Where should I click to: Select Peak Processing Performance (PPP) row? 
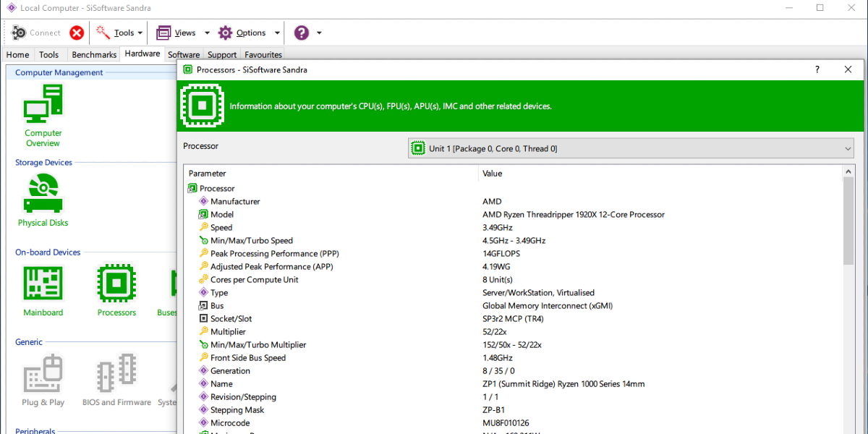pos(514,253)
